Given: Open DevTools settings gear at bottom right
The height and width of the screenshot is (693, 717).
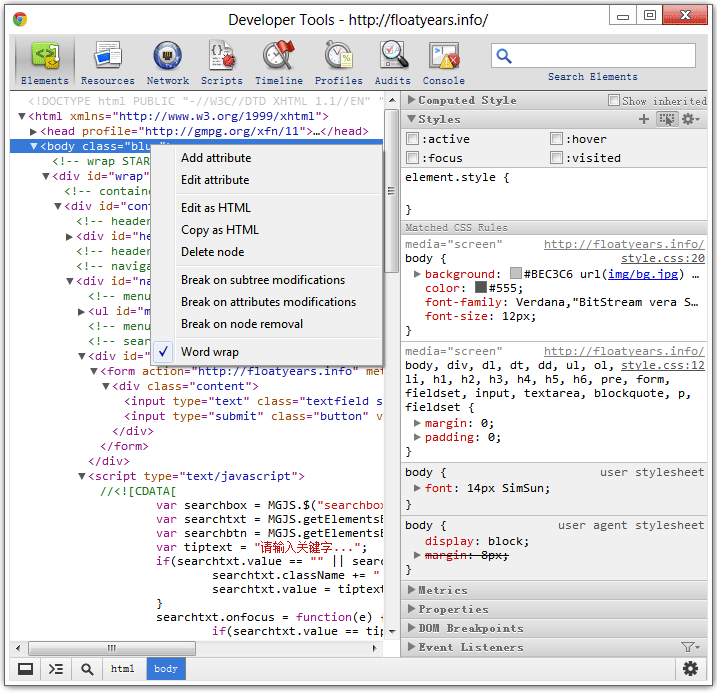Looking at the screenshot, I should [x=690, y=669].
